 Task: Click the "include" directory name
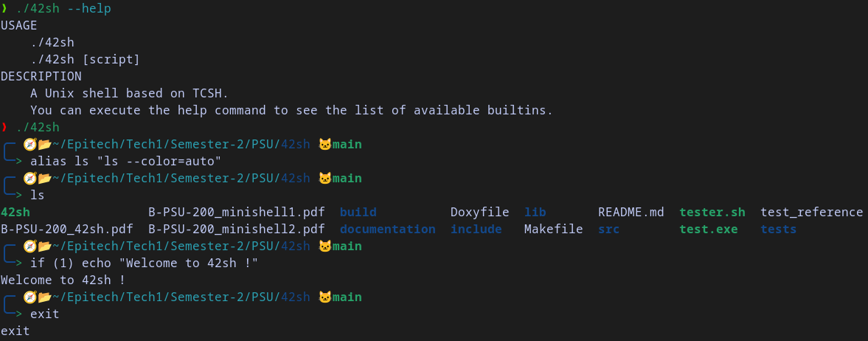(476, 229)
